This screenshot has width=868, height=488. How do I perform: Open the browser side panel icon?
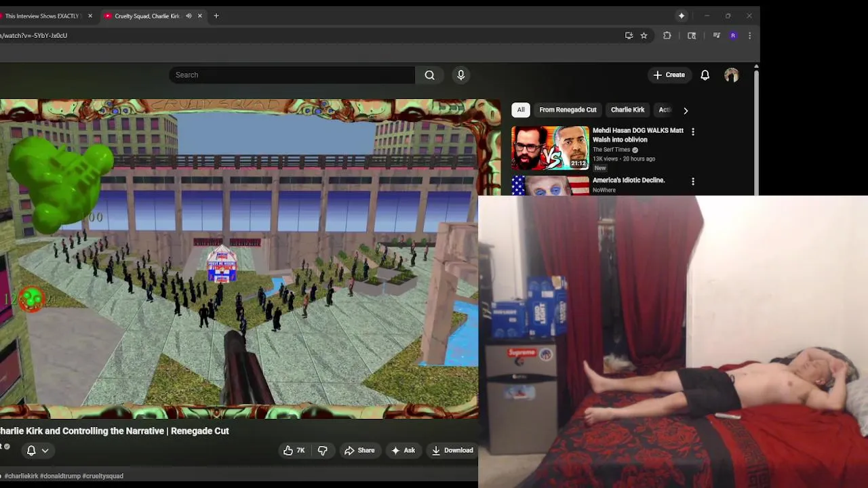click(x=692, y=35)
